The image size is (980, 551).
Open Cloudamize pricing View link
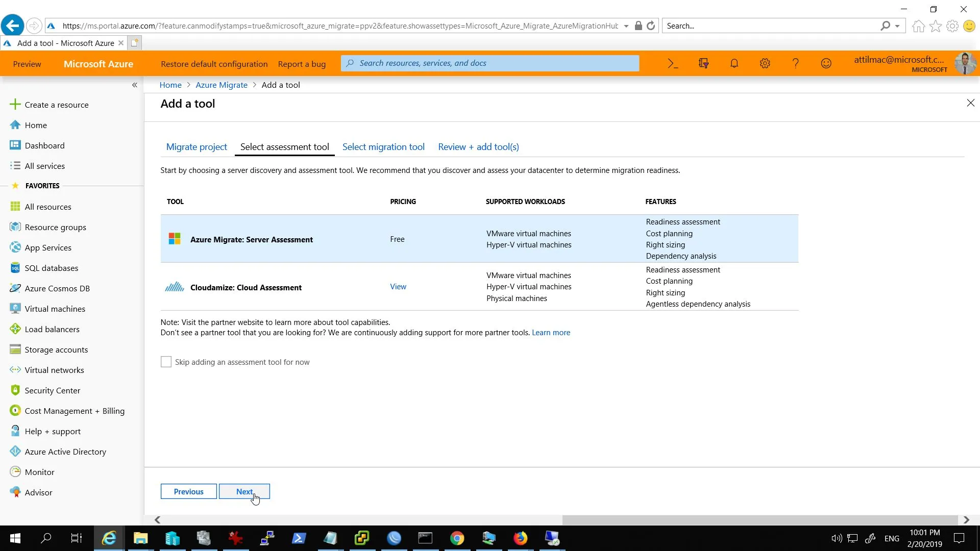(398, 287)
